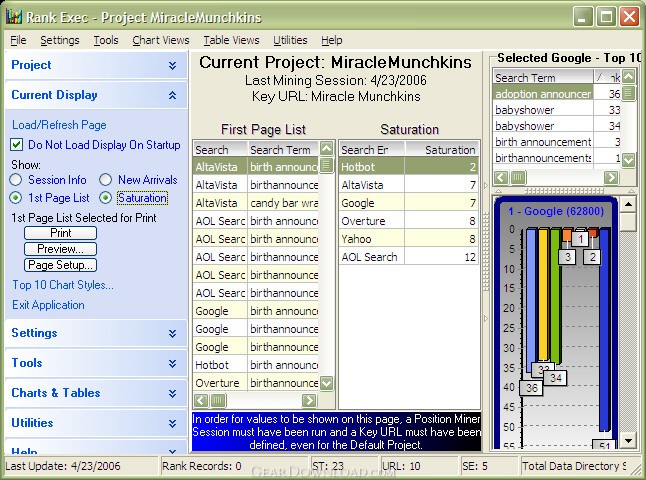This screenshot has height=480, width=646.
Task: Expand the Project panel
Action: 172,65
